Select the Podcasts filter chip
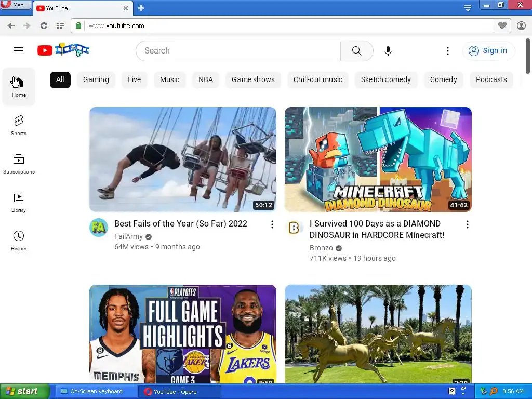532x399 pixels. coord(491,79)
